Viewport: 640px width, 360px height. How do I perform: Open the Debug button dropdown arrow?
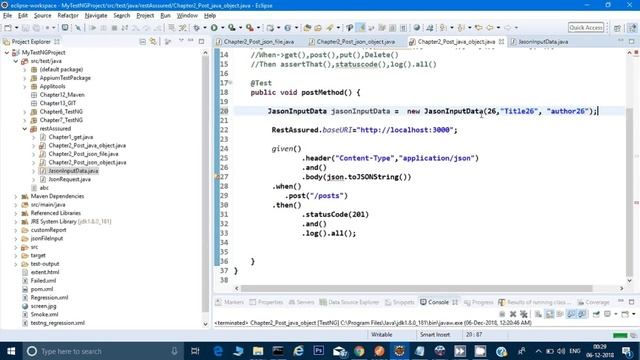(x=205, y=28)
